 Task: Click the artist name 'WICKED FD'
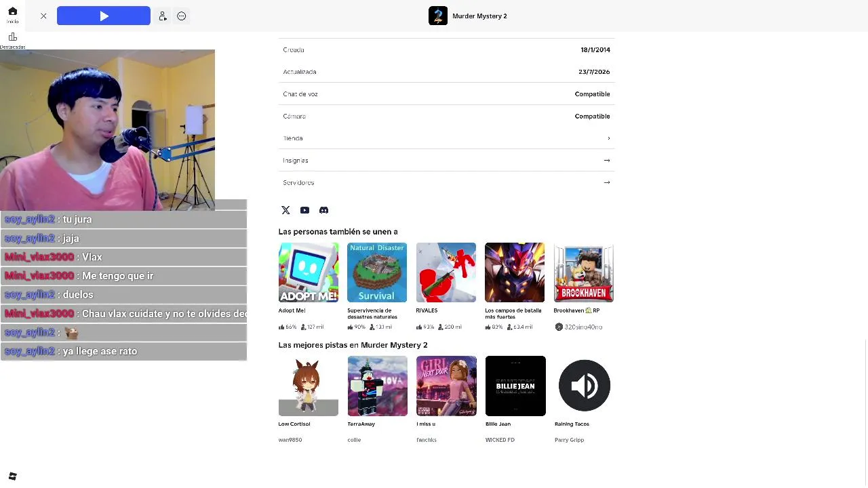(x=500, y=440)
